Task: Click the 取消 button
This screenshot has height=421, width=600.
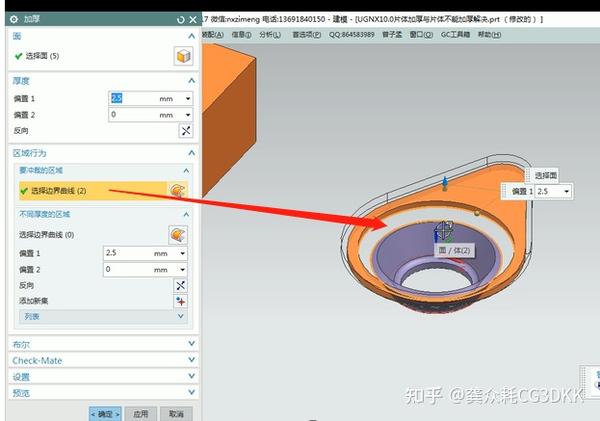Action: coord(176,414)
